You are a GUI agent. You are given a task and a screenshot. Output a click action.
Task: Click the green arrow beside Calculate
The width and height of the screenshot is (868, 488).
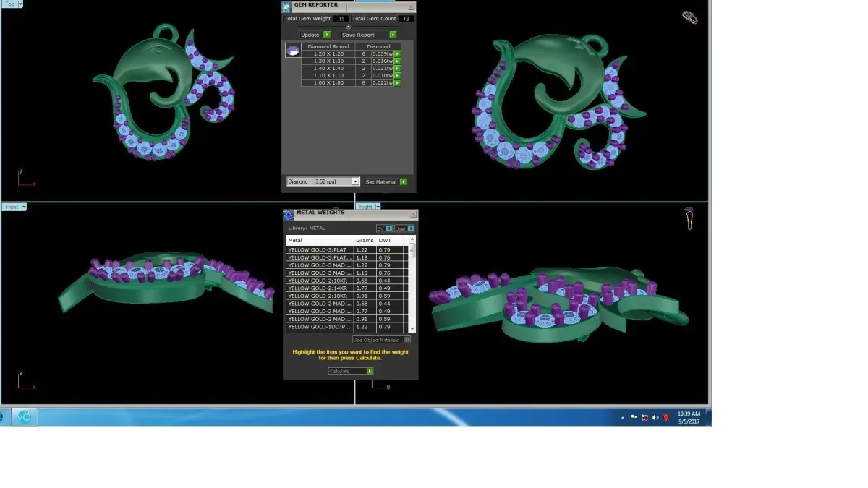point(370,371)
